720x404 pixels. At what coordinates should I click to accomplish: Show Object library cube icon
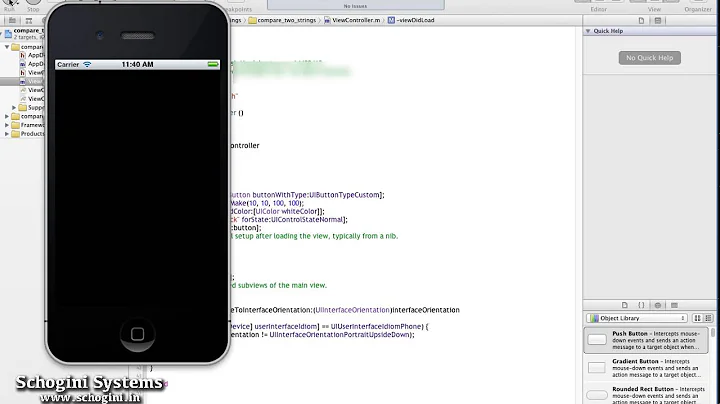click(658, 305)
